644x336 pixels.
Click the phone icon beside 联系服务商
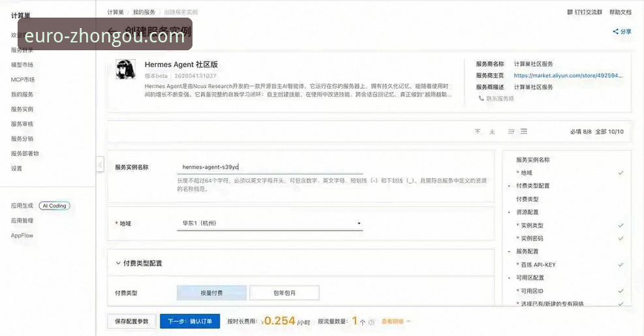click(481, 99)
